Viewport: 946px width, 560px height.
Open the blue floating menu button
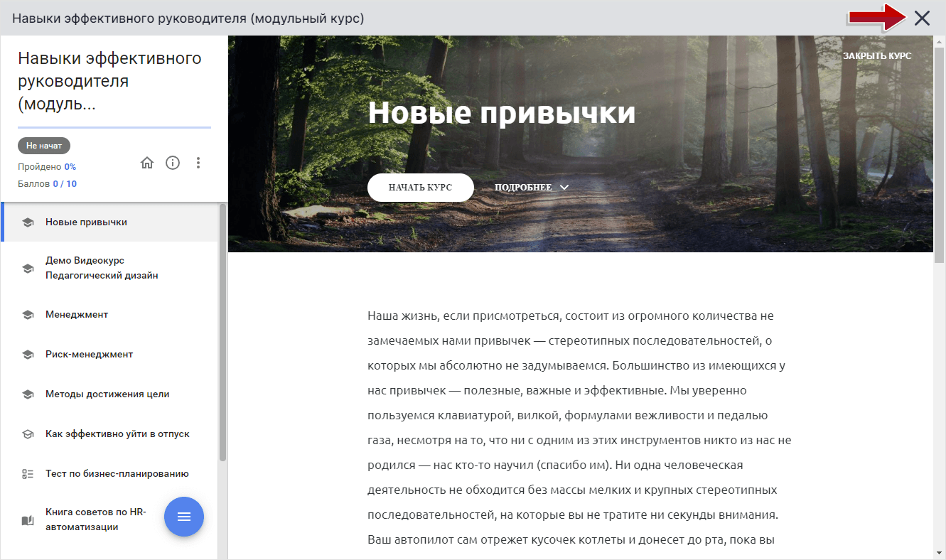[184, 516]
